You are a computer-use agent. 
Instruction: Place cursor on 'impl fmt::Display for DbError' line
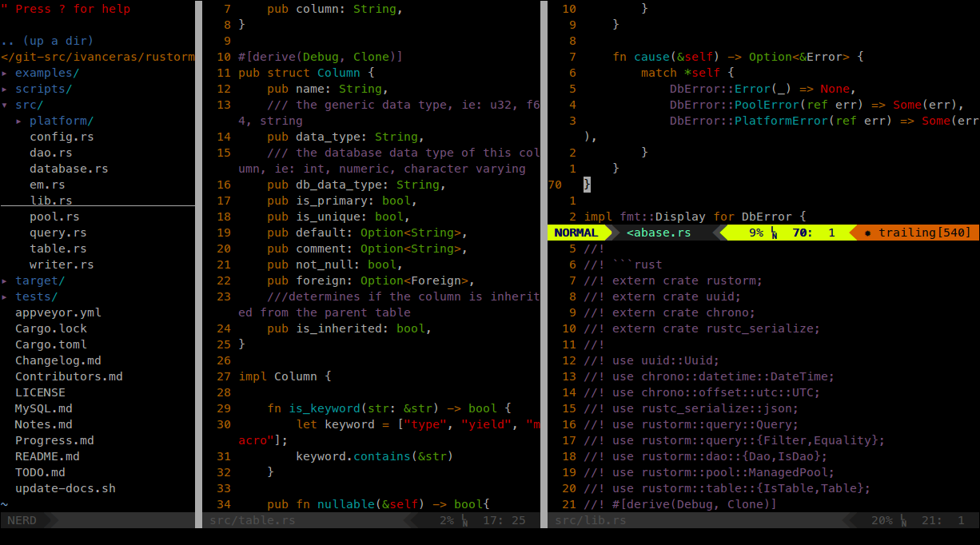pos(695,217)
